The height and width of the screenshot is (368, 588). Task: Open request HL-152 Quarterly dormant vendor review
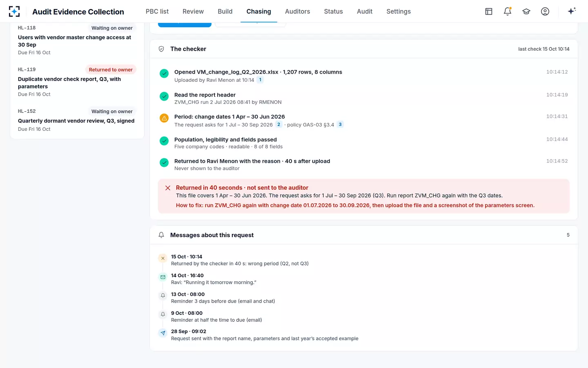click(x=77, y=120)
